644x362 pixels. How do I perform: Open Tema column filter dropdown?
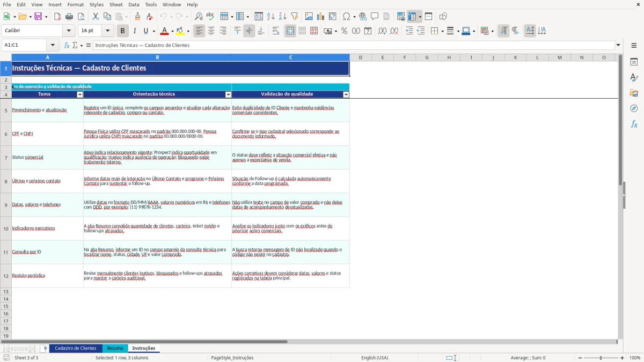tap(80, 94)
